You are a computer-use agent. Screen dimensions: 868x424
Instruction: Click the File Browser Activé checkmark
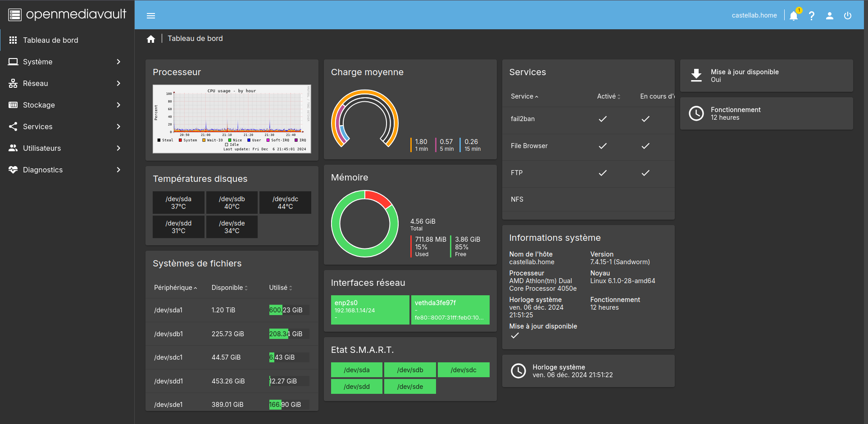[x=603, y=146]
